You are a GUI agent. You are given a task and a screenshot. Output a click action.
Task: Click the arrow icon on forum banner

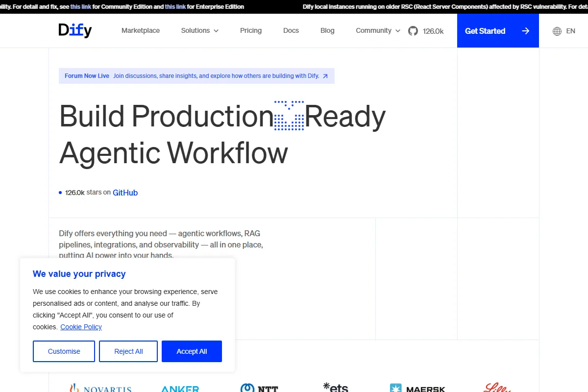point(325,76)
